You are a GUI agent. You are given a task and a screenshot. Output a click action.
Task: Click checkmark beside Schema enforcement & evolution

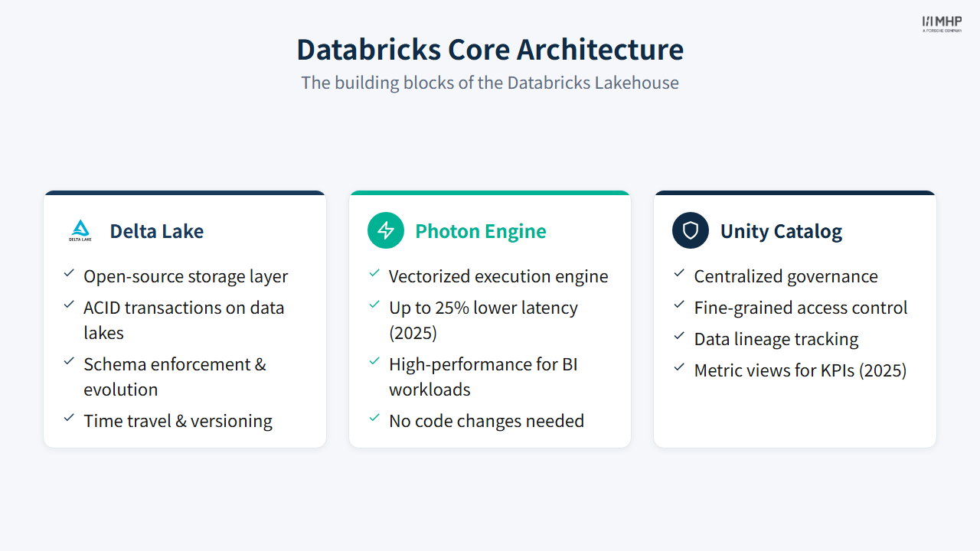point(69,361)
